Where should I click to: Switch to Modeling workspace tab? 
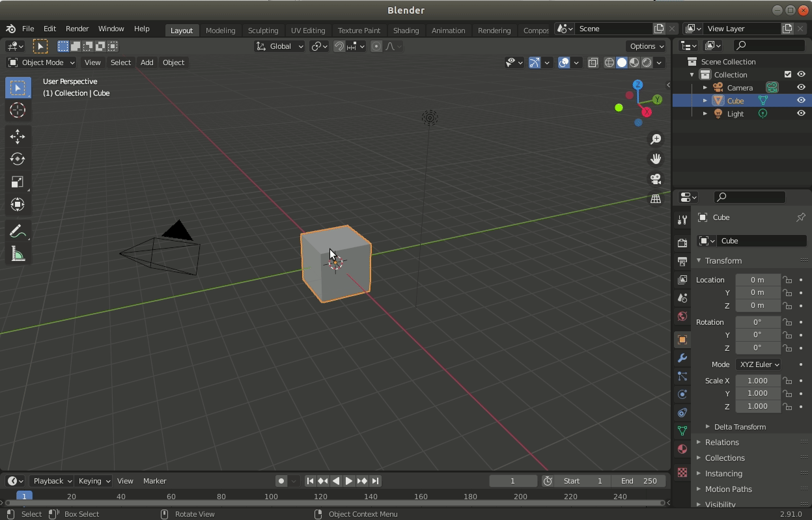tap(220, 30)
